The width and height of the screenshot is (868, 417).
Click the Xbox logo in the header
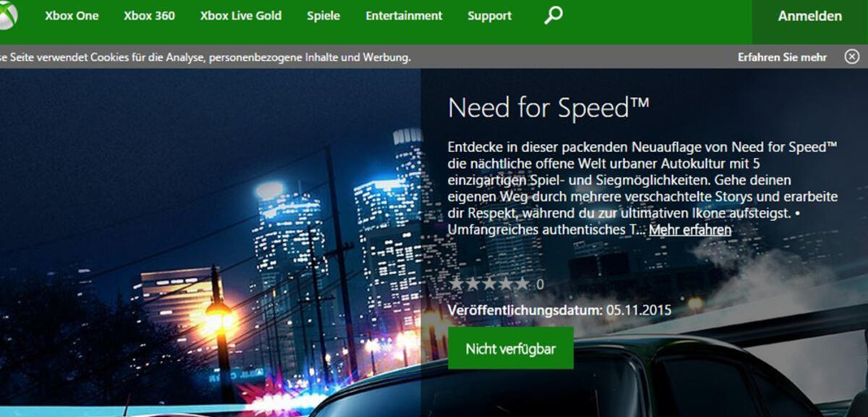7,16
